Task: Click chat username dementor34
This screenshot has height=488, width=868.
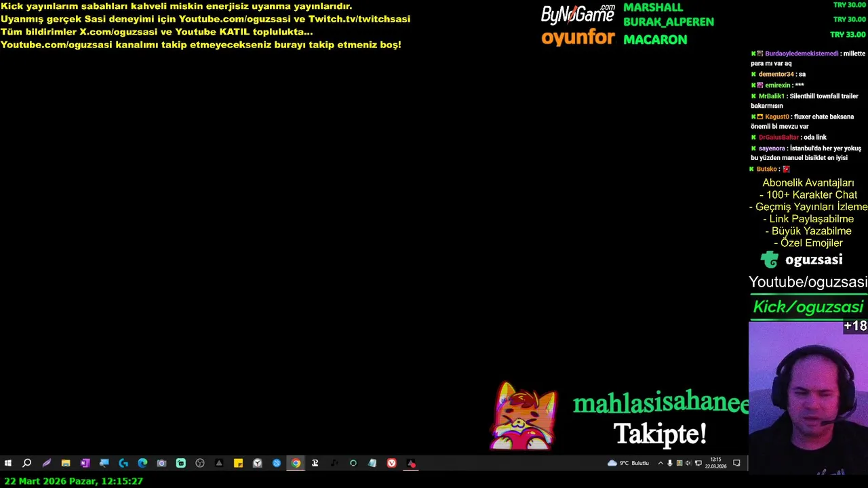Action: coord(776,75)
